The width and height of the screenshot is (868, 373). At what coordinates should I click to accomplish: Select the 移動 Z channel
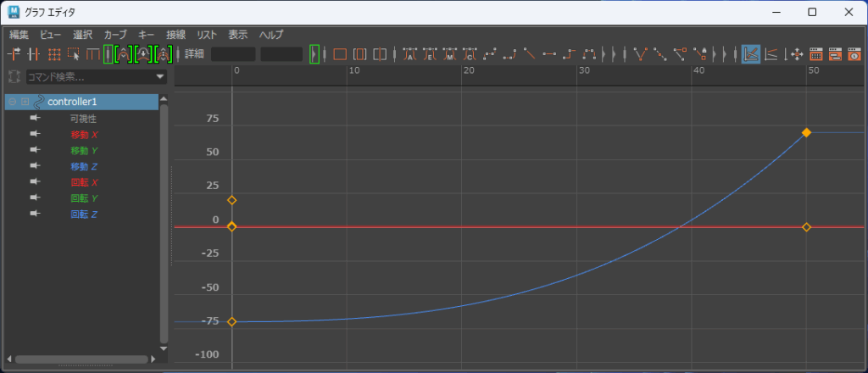pyautogui.click(x=84, y=166)
